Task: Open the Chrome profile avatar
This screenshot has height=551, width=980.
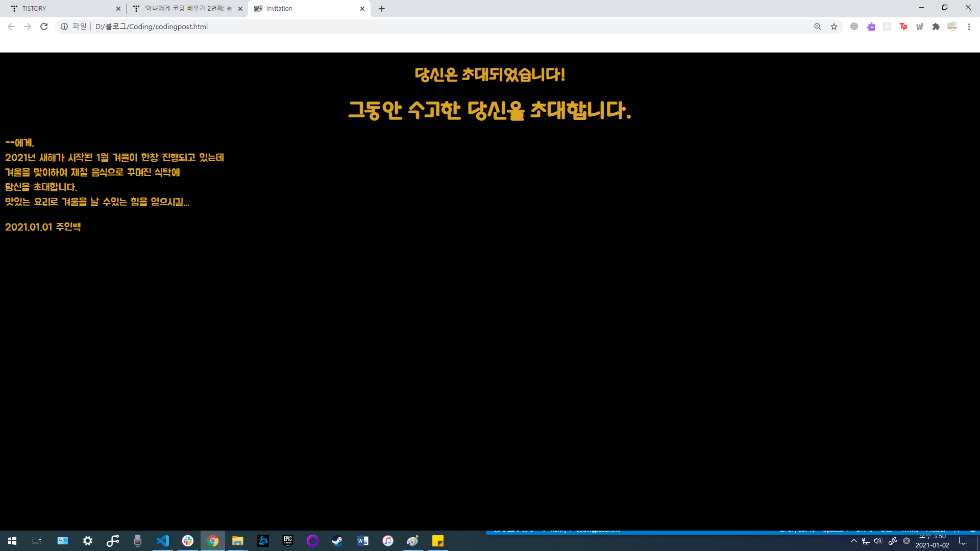Action: (952, 27)
